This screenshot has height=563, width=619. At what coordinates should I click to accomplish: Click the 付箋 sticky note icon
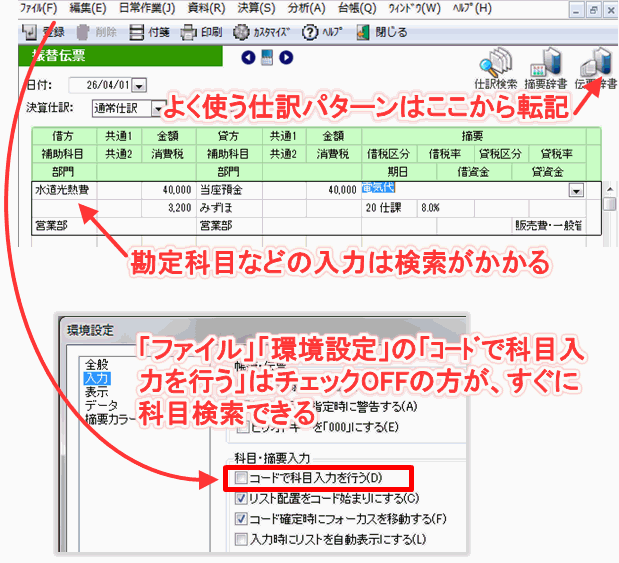(x=137, y=32)
